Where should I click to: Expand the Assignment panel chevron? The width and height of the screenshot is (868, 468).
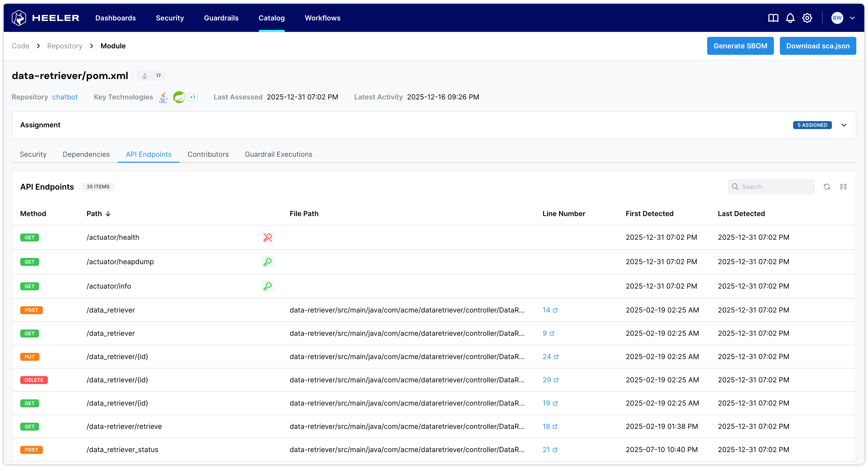[844, 125]
